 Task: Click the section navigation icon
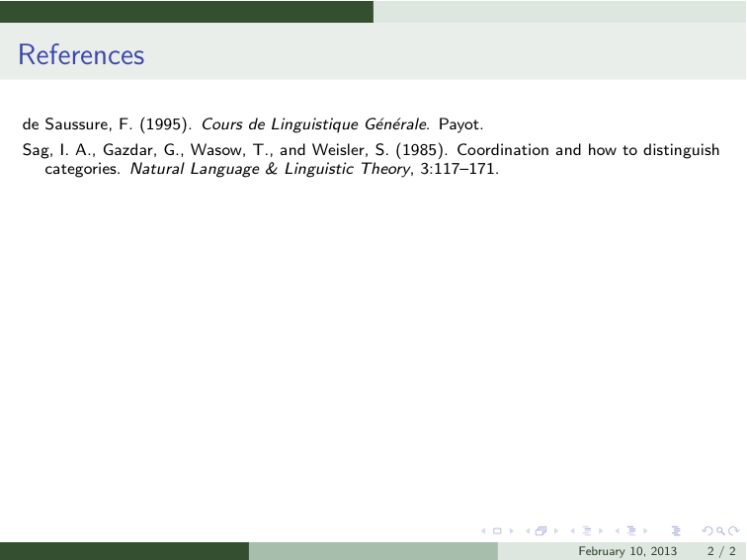click(x=631, y=530)
